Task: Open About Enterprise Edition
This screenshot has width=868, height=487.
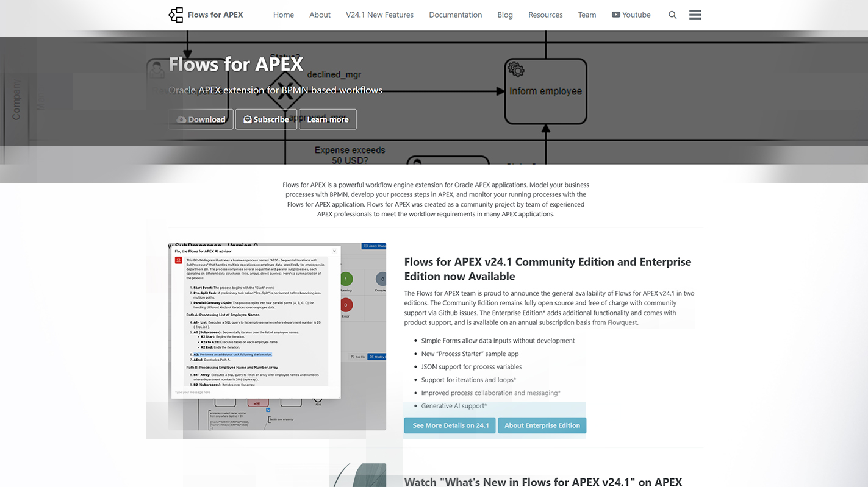Action: (x=542, y=425)
